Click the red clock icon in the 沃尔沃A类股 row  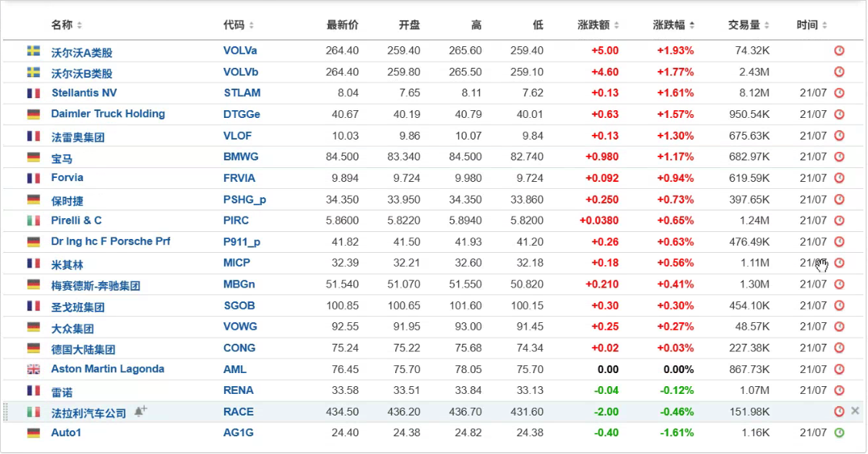point(840,51)
